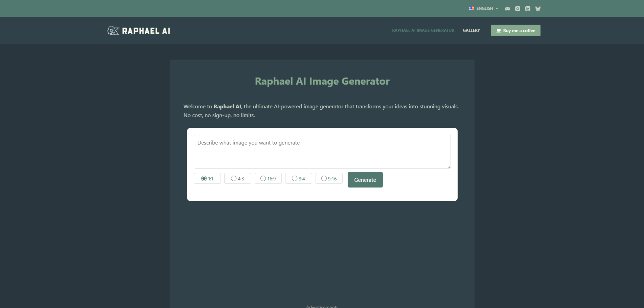The width and height of the screenshot is (644, 308).
Task: Click the Buy me a coffee label
Action: click(x=519, y=31)
